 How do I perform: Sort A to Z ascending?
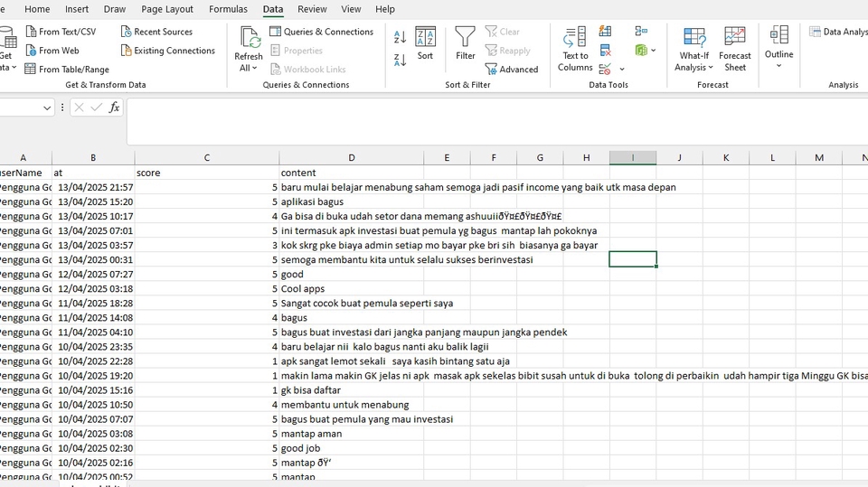[400, 37]
